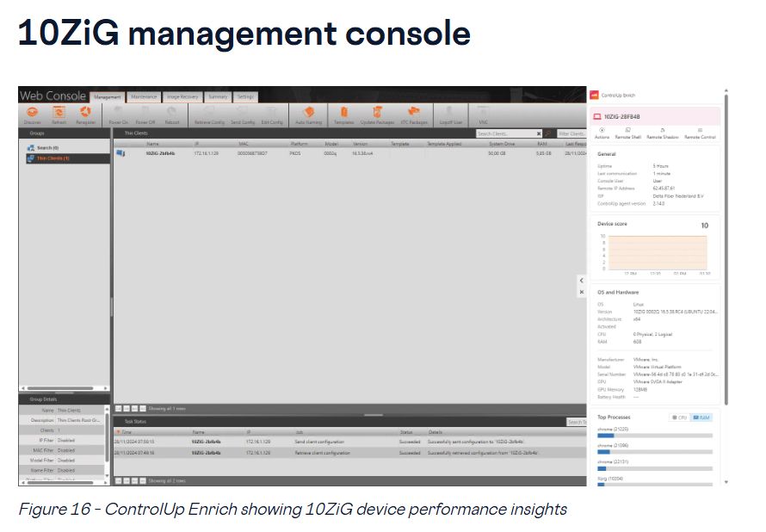Click the Xorg process usage bar
This screenshot has height=532, width=766.
[655, 485]
